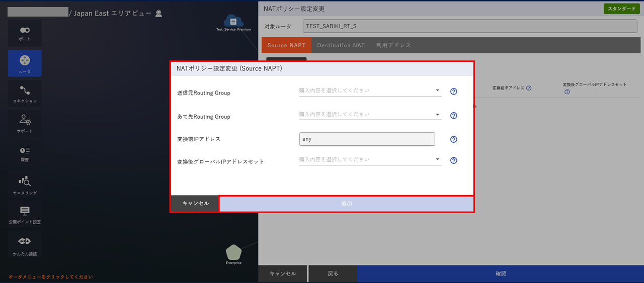
Task: Open the 変換後グローバルIPアドレスセット dropdown
Action: 370,159
